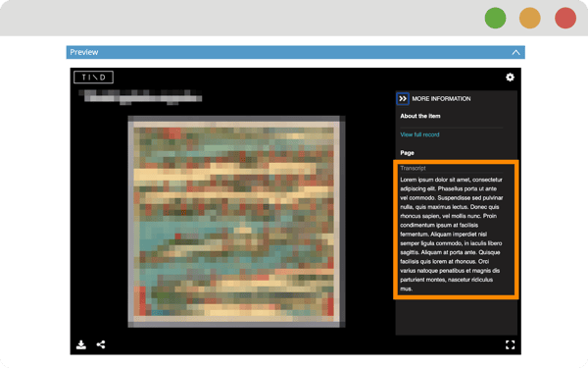
Task: Click the green window control button
Action: point(495,18)
